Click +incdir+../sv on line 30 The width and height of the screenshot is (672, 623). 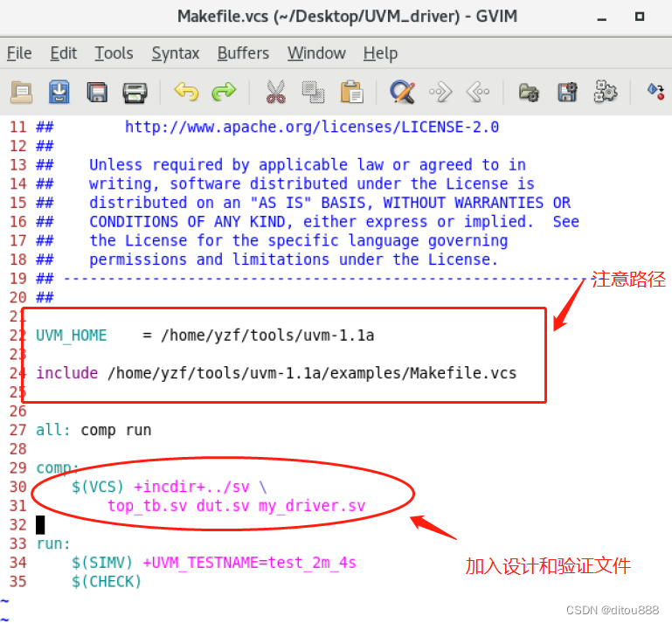pyautogui.click(x=191, y=488)
